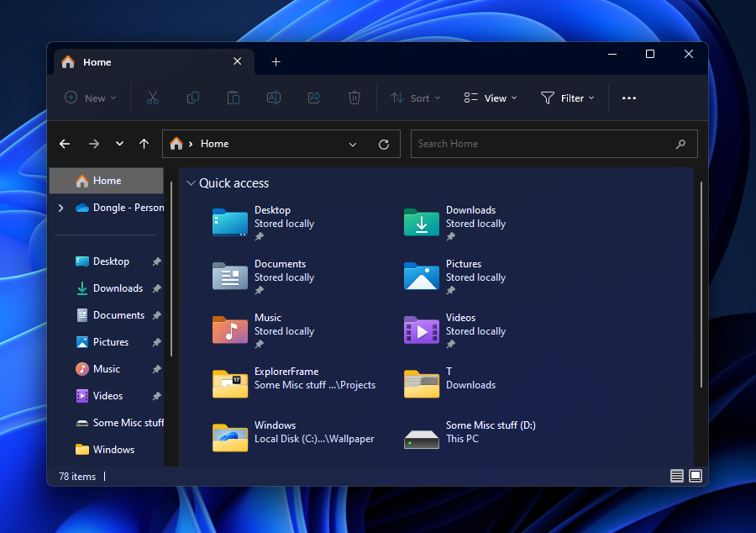Go forward with the right arrow
Screen dimensions: 756x533
[x=94, y=144]
